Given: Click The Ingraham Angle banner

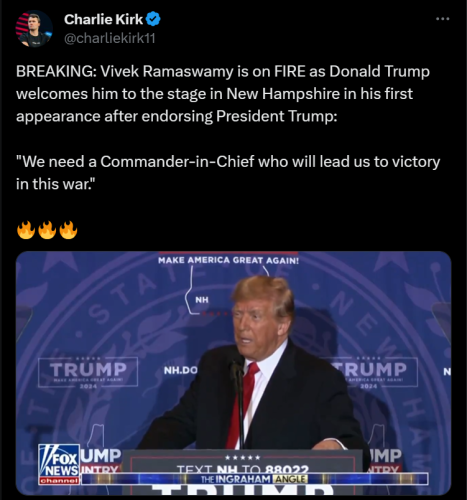Looking at the screenshot, I should point(255,479).
